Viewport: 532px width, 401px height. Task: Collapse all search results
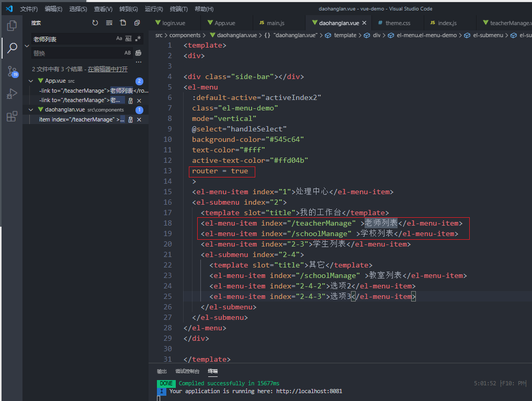[137, 23]
